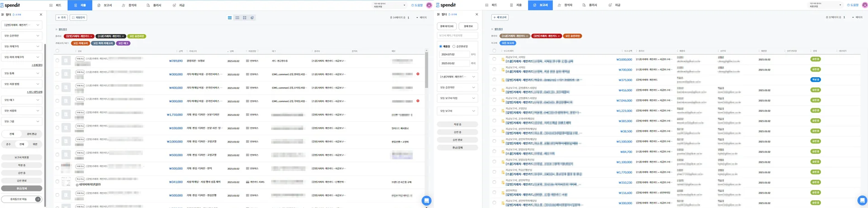The width and height of the screenshot is (868, 208).
Task: Expand the 모든 하위 카테고리 filter dropdown
Action: tap(22, 57)
